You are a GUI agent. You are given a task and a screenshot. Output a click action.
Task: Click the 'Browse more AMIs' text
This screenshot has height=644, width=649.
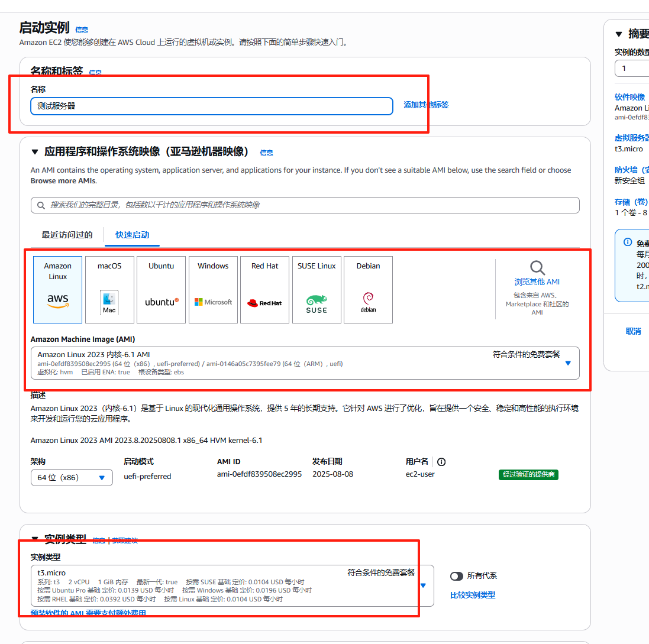pos(63,181)
